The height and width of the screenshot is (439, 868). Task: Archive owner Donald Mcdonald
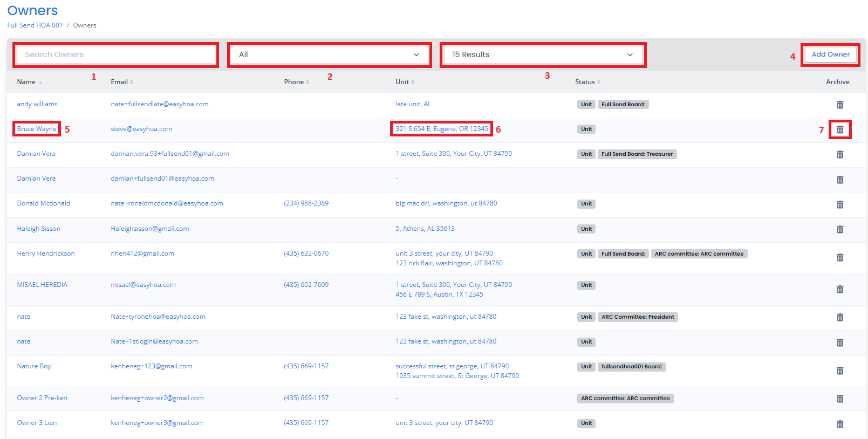840,204
